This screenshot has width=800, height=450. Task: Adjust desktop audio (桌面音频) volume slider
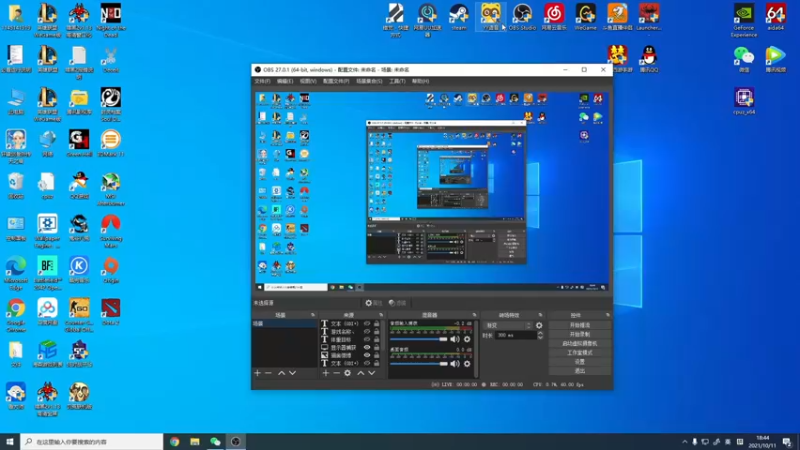418,364
